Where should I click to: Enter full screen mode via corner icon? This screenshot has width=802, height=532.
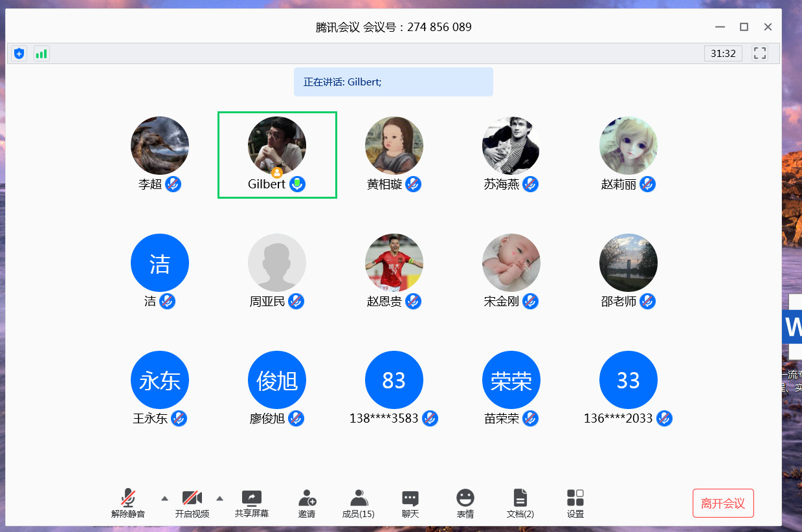(x=759, y=54)
